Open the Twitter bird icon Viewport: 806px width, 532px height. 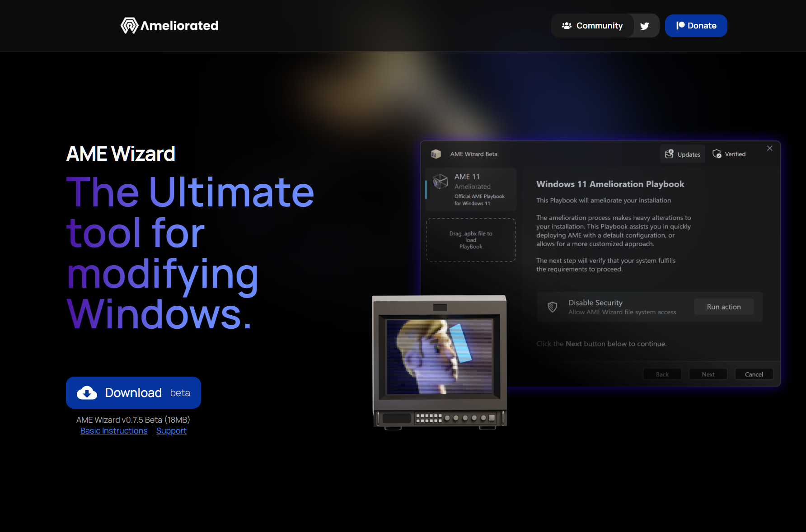point(645,26)
